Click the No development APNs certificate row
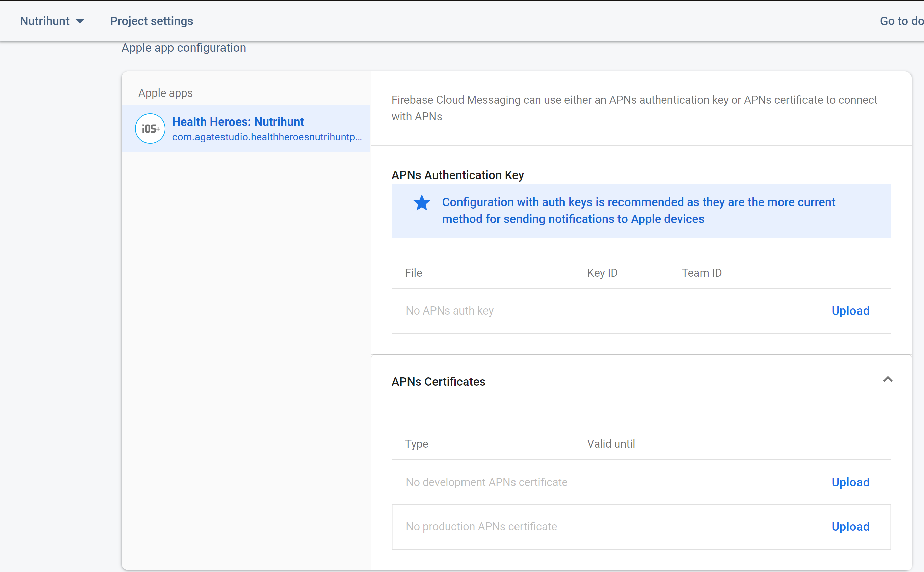Image resolution: width=924 pixels, height=572 pixels. coord(486,482)
